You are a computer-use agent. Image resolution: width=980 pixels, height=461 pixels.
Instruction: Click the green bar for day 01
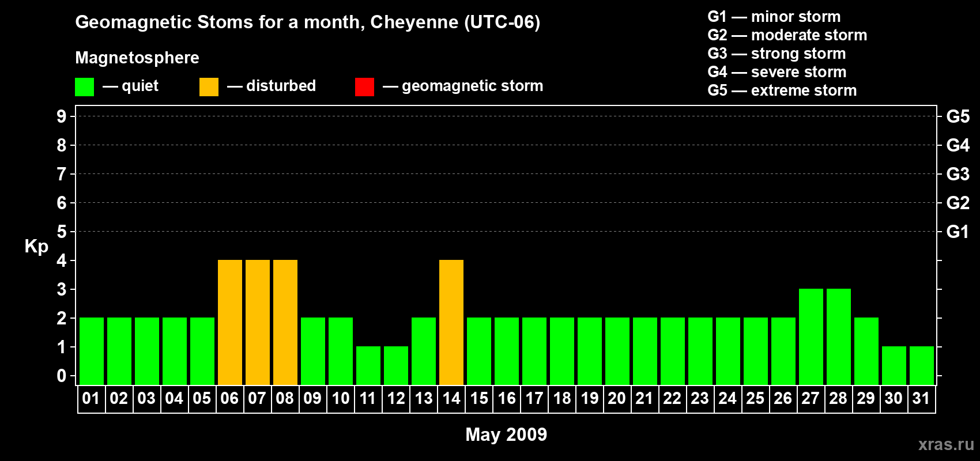tap(92, 352)
